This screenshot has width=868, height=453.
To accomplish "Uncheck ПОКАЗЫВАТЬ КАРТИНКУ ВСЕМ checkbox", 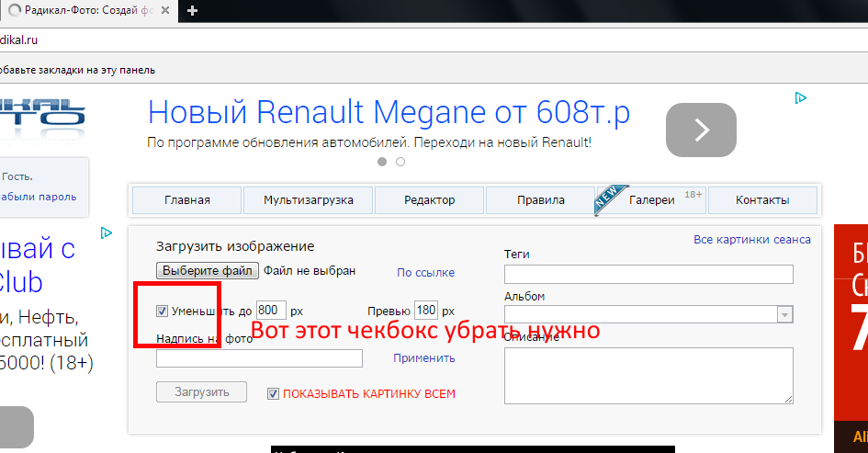I will pos(273,393).
